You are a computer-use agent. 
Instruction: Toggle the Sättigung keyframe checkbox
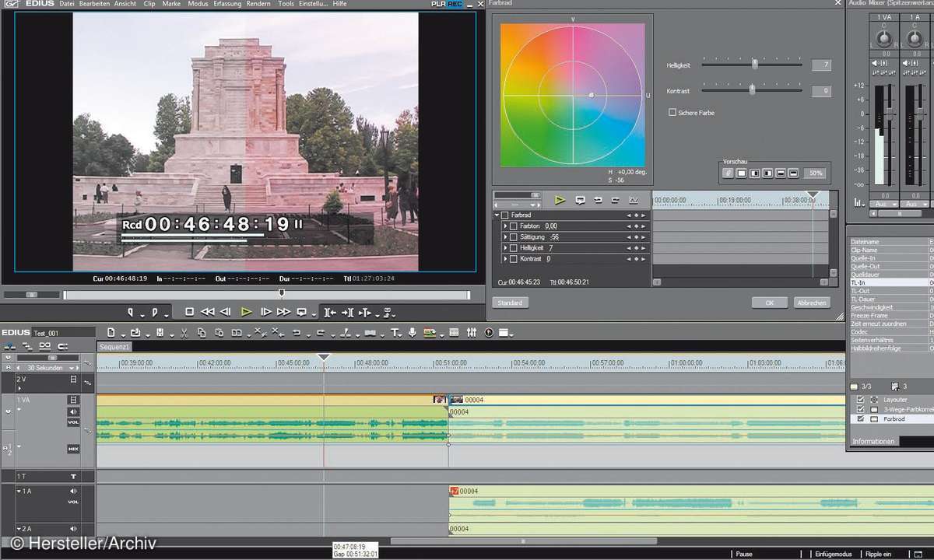(x=514, y=237)
